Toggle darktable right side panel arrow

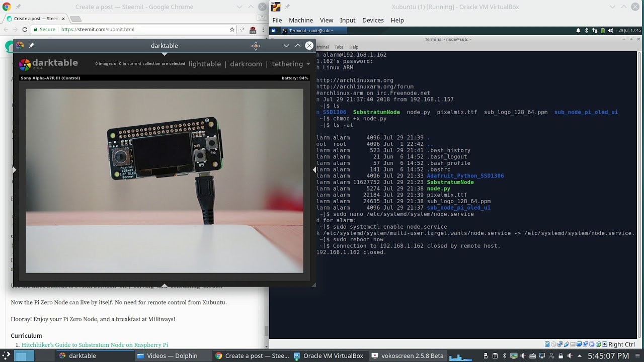point(314,170)
